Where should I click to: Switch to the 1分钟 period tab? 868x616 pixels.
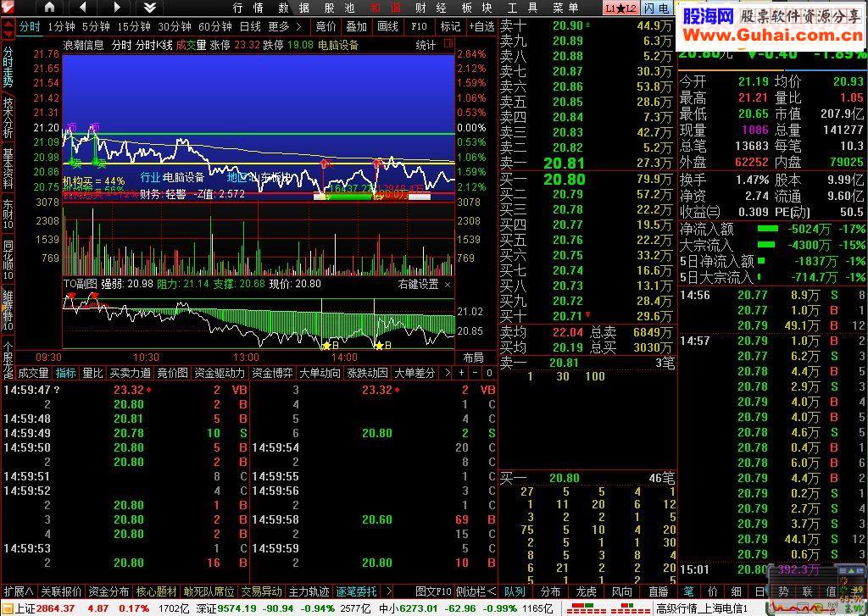pyautogui.click(x=61, y=26)
